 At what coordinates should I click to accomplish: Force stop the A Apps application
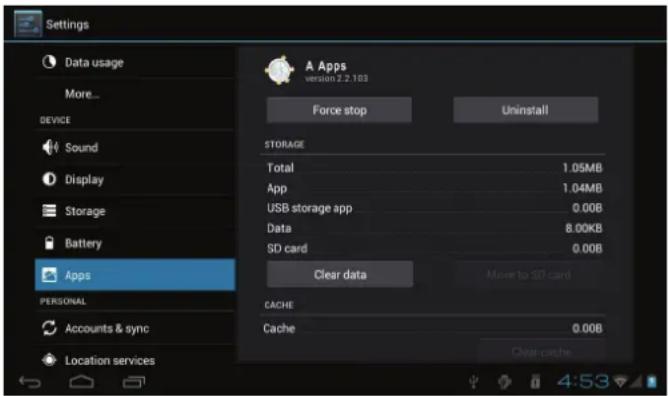339,110
